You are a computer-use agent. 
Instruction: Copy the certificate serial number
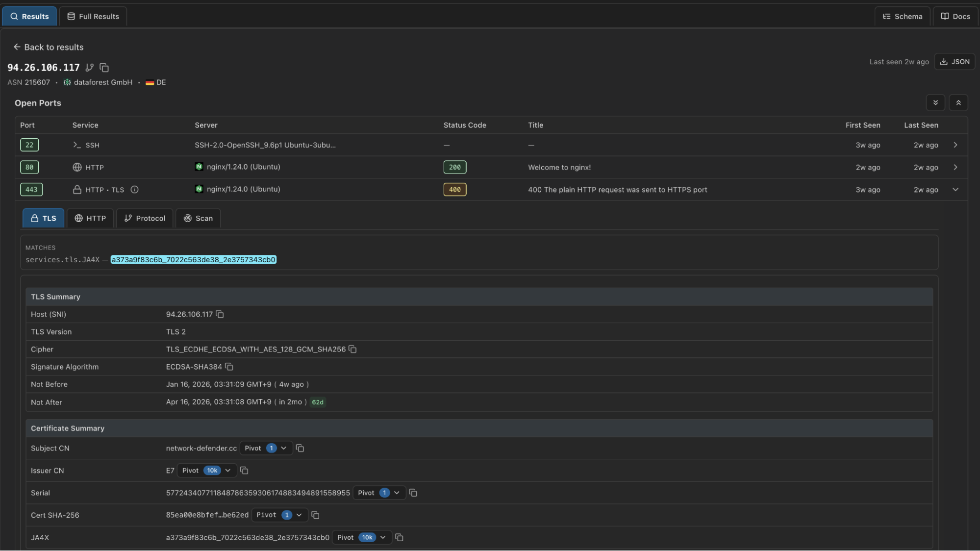click(413, 493)
